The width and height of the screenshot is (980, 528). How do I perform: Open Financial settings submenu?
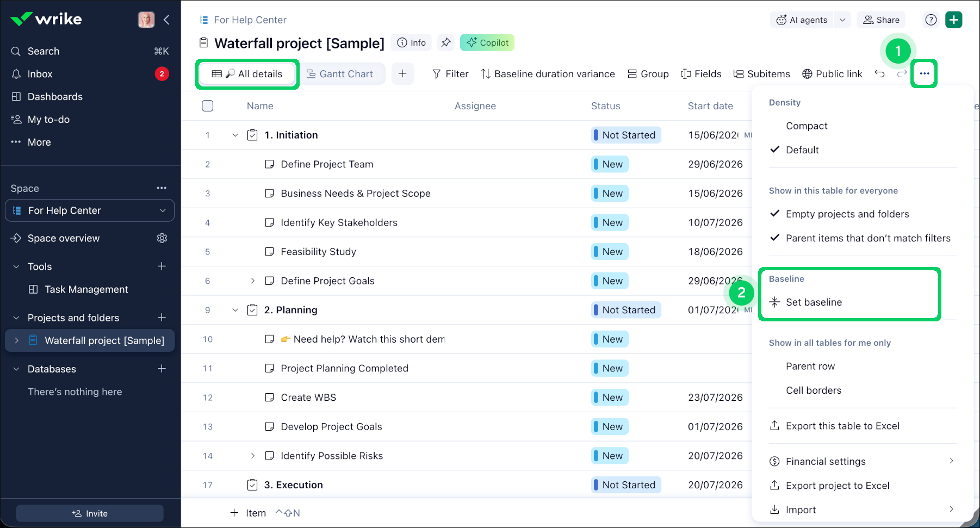coord(862,462)
